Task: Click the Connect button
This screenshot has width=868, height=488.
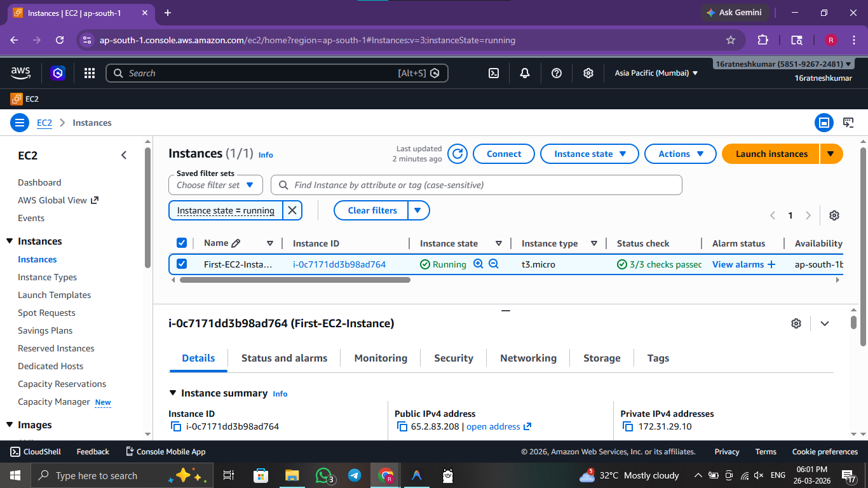Action: click(x=504, y=154)
